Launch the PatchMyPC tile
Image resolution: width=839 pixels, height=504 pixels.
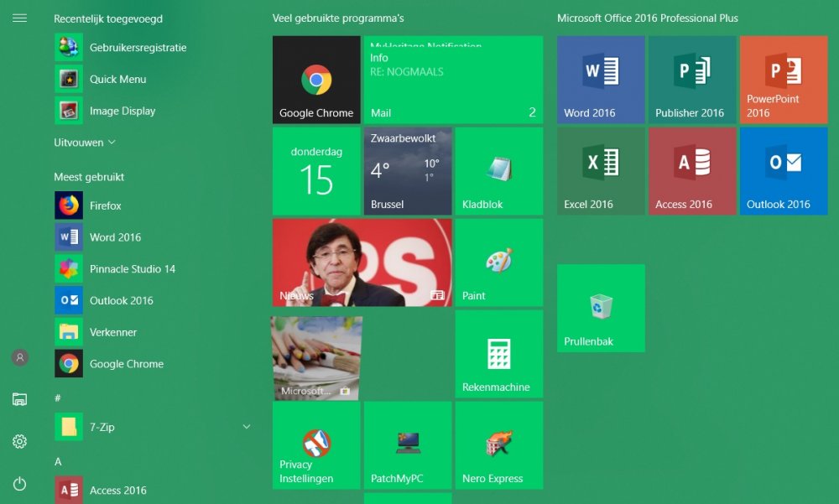[x=408, y=445]
